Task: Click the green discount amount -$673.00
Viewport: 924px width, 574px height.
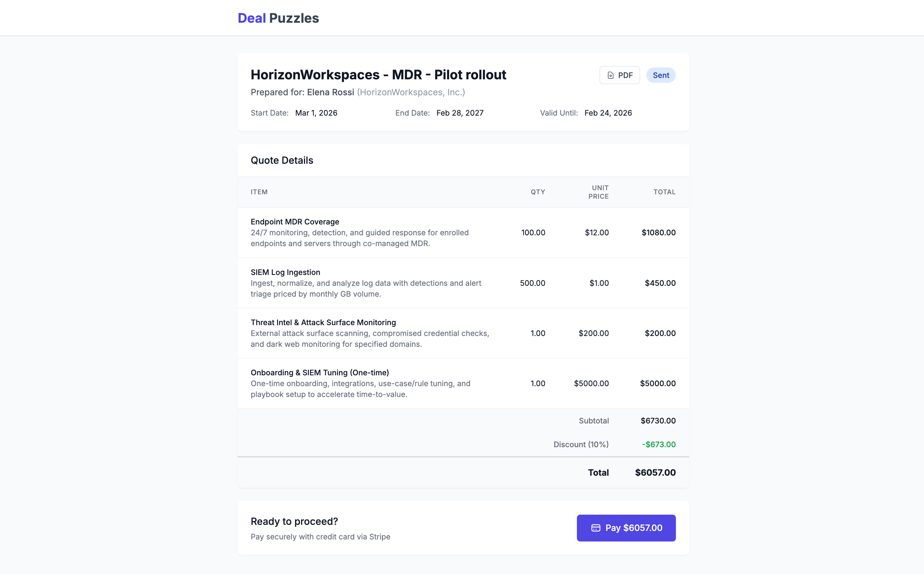Action: 658,444
